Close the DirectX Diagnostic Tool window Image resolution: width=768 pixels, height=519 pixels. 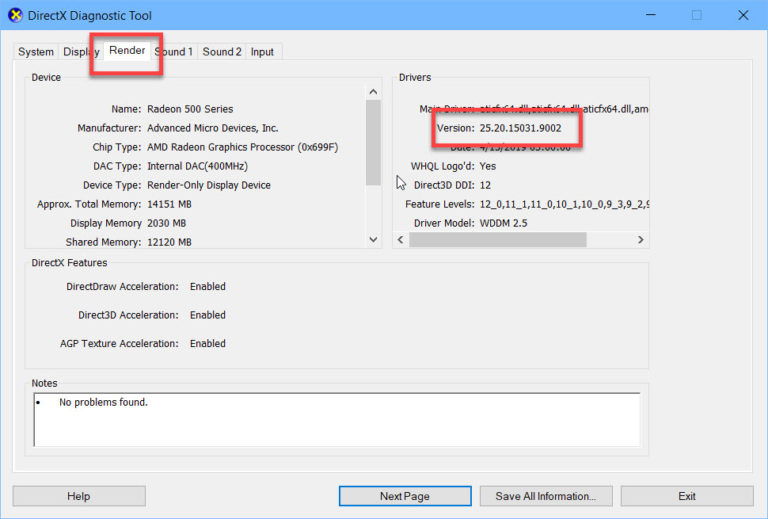point(743,15)
